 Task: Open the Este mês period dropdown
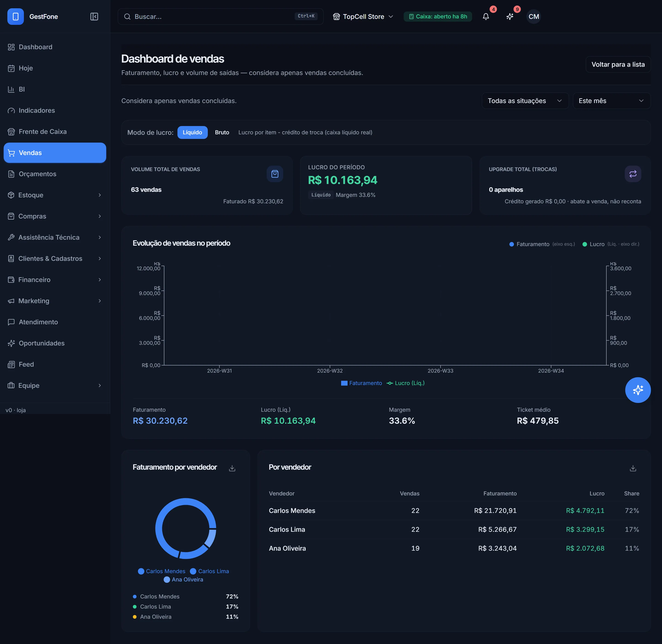coord(611,101)
